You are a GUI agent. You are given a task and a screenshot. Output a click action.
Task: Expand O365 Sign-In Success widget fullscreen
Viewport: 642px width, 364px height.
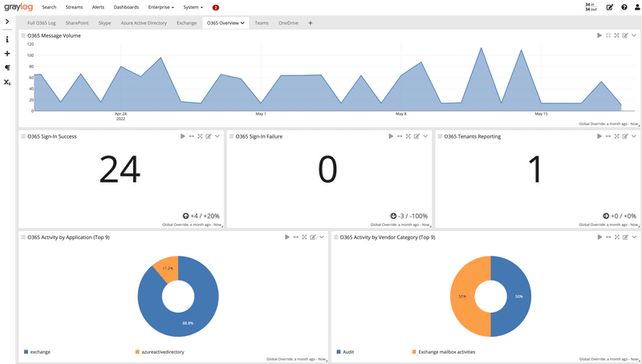pyautogui.click(x=200, y=136)
